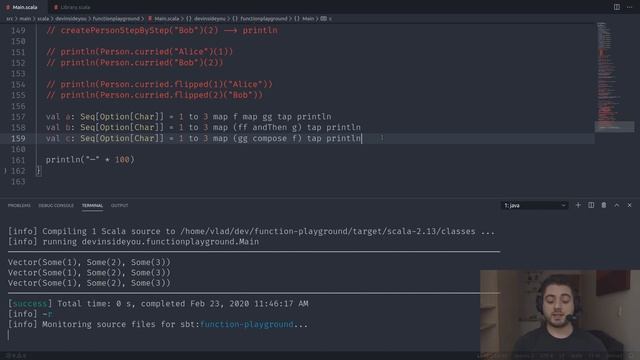Click 'val a' on line 157
The width and height of the screenshot is (640, 360).
(58, 117)
